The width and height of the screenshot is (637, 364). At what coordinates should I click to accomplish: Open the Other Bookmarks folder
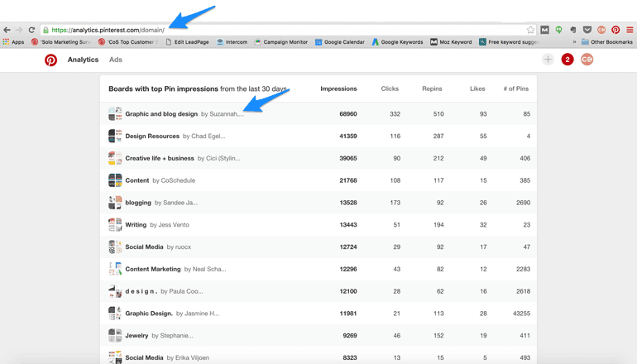607,42
